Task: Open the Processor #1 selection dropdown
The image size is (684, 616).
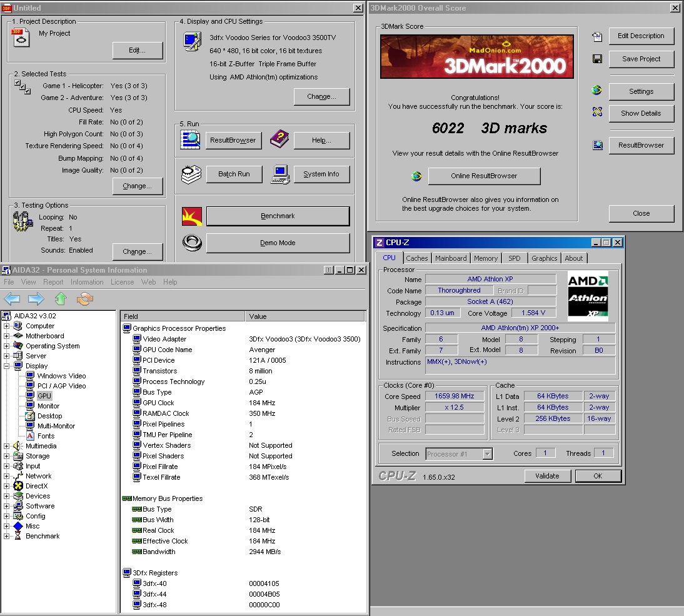Action: click(x=488, y=454)
